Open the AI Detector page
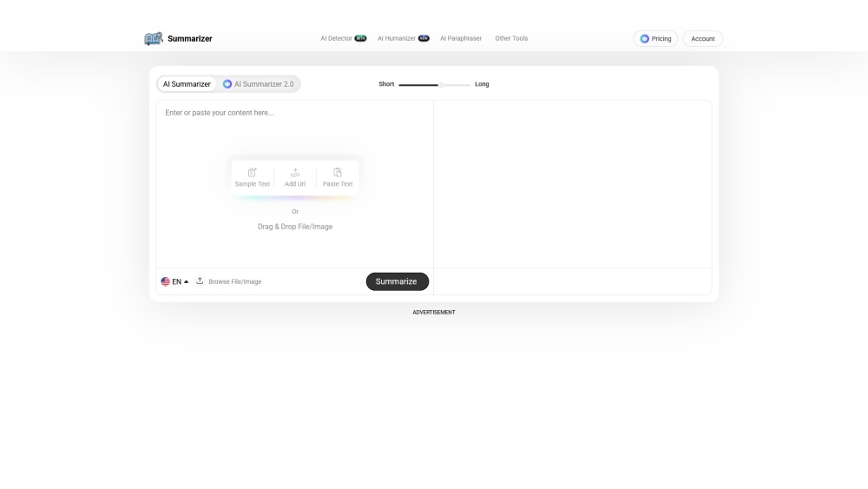Viewport: 868px width, 489px height. pyautogui.click(x=336, y=38)
